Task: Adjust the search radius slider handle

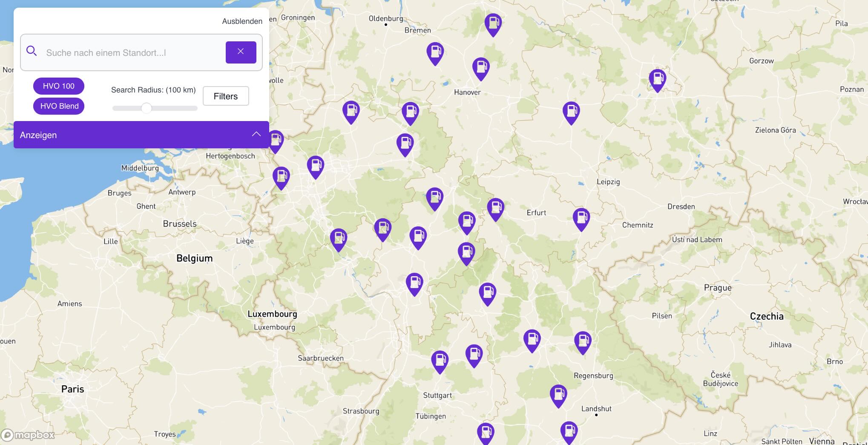Action: pos(147,108)
